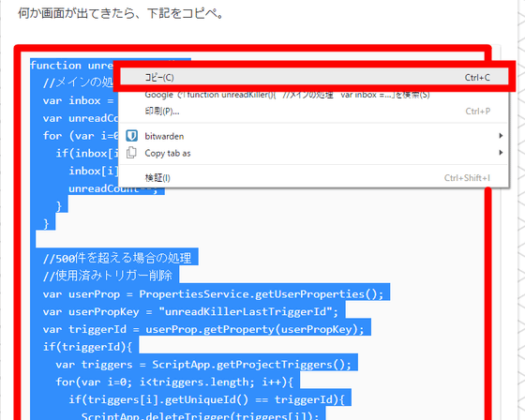Open the Copy tab as entry
Viewport: 525px width, 420px height.
(x=314, y=153)
